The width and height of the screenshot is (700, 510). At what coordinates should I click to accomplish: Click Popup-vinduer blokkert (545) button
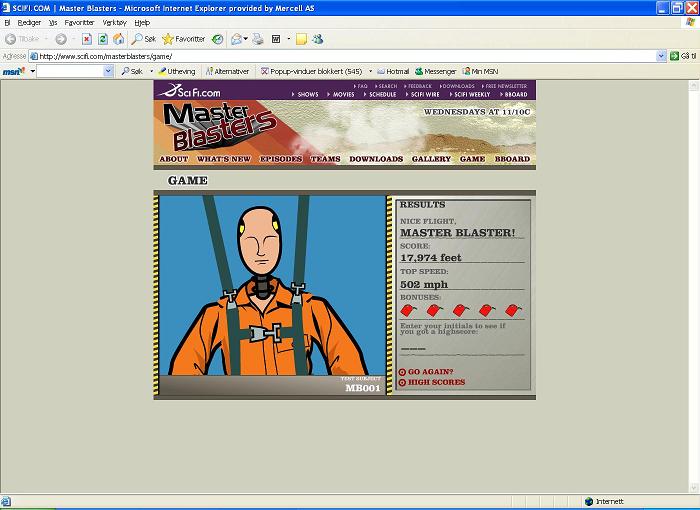(x=312, y=71)
